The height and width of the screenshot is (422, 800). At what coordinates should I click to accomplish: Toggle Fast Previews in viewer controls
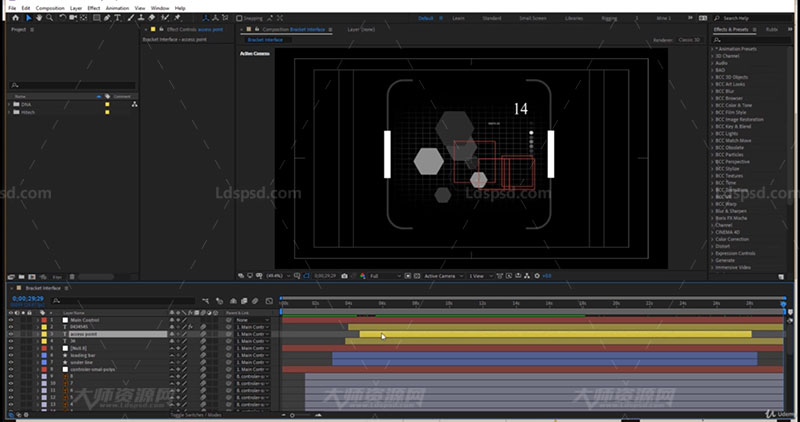509,276
